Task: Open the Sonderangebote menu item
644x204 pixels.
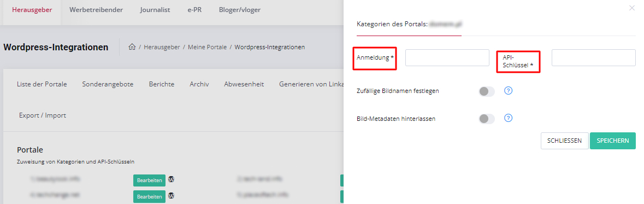Action: (108, 84)
